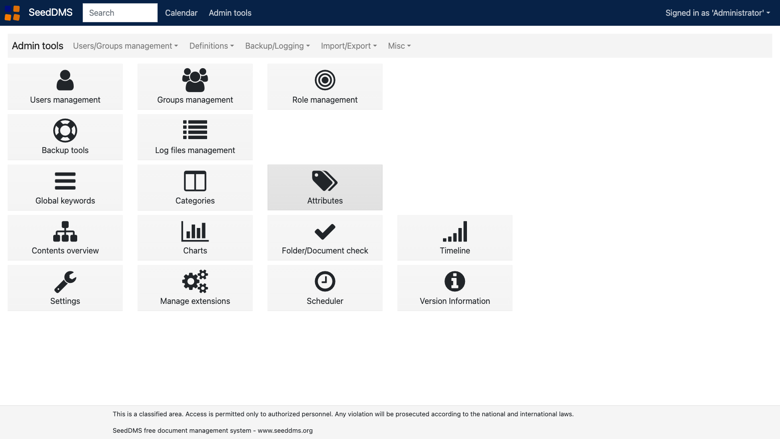Open Categories columns icon
The width and height of the screenshot is (780, 439).
tap(195, 181)
